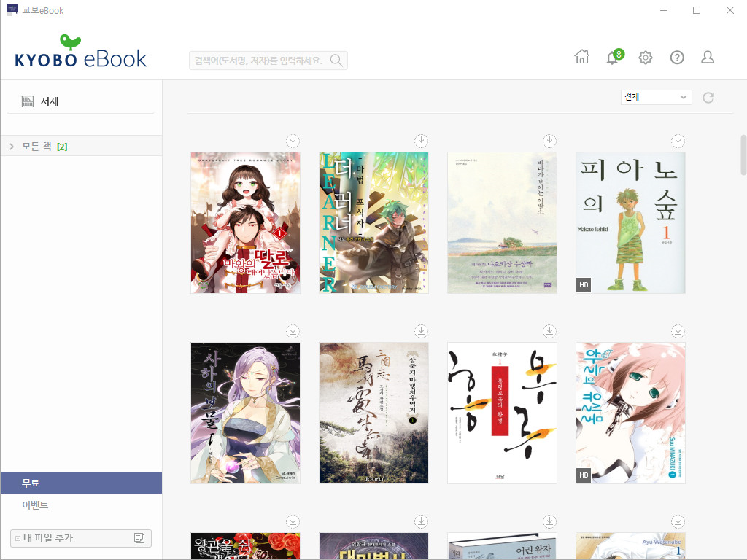The width and height of the screenshot is (747, 560).
Task: Open 홍루몽 cover
Action: pos(502,413)
